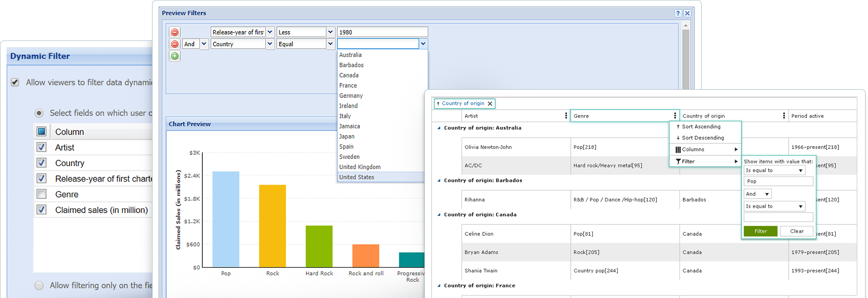Open first 'Is equal to' operator dropdown
Viewport: 868px width, 298px height.
[x=774, y=170]
